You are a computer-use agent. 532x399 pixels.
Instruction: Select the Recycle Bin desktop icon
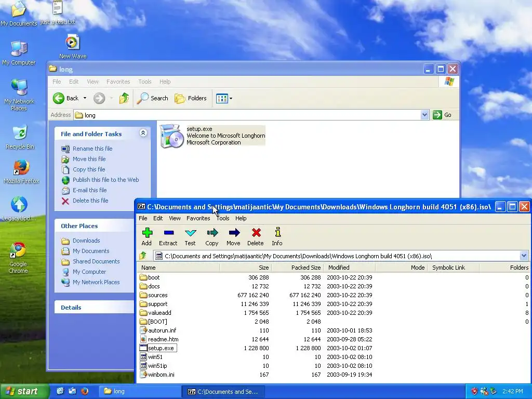tap(20, 137)
